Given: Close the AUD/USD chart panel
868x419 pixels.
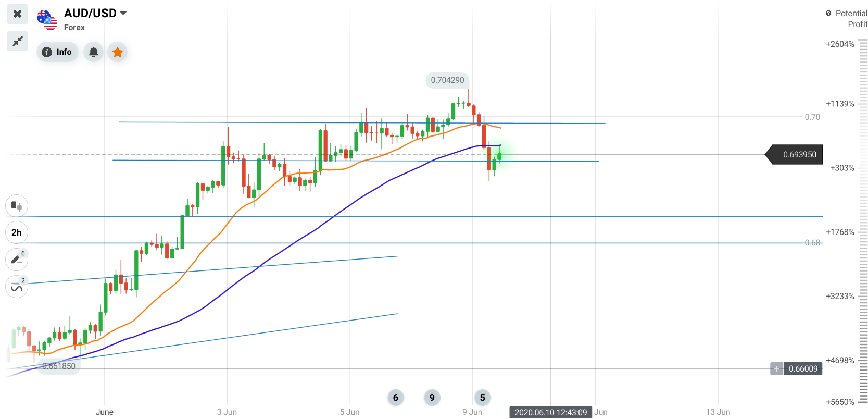Looking at the screenshot, I should pos(17,14).
